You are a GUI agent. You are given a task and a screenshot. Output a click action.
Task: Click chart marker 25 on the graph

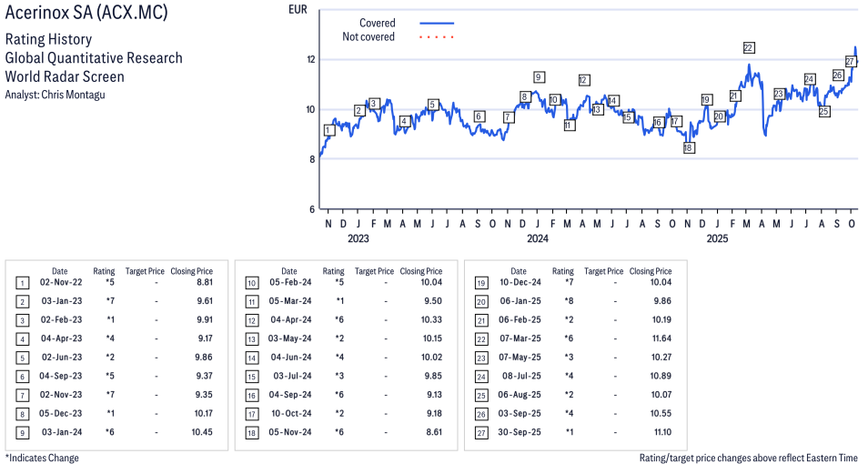click(x=823, y=112)
